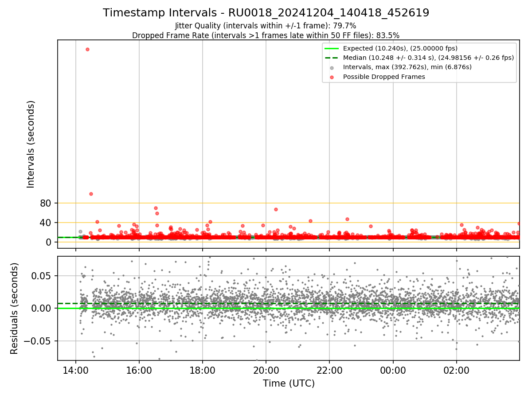
Task: Click the 'Time (UTC)' x-axis label
Action: tap(289, 383)
